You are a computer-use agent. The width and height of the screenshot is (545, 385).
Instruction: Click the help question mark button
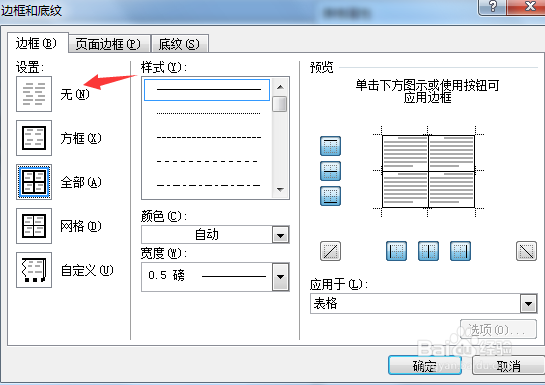(493, 7)
